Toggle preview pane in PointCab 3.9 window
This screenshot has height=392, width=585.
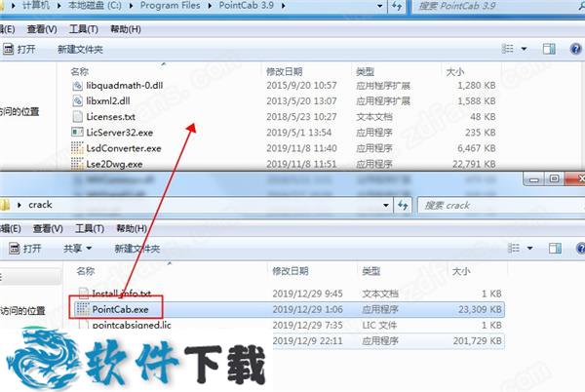click(x=549, y=49)
